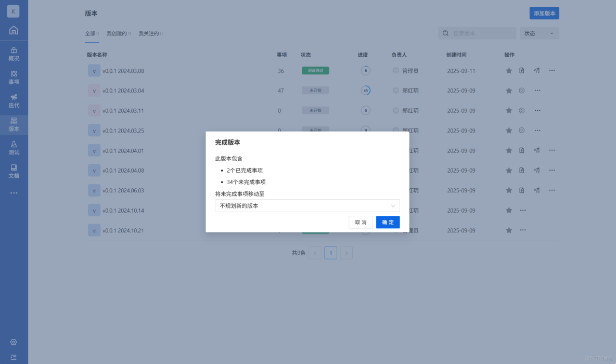The height and width of the screenshot is (364, 616).
Task: Open the 状态 status filter dropdown
Action: [540, 33]
